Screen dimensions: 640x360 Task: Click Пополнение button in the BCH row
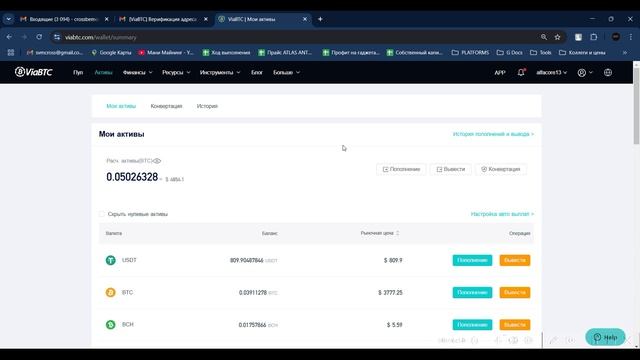tap(472, 324)
